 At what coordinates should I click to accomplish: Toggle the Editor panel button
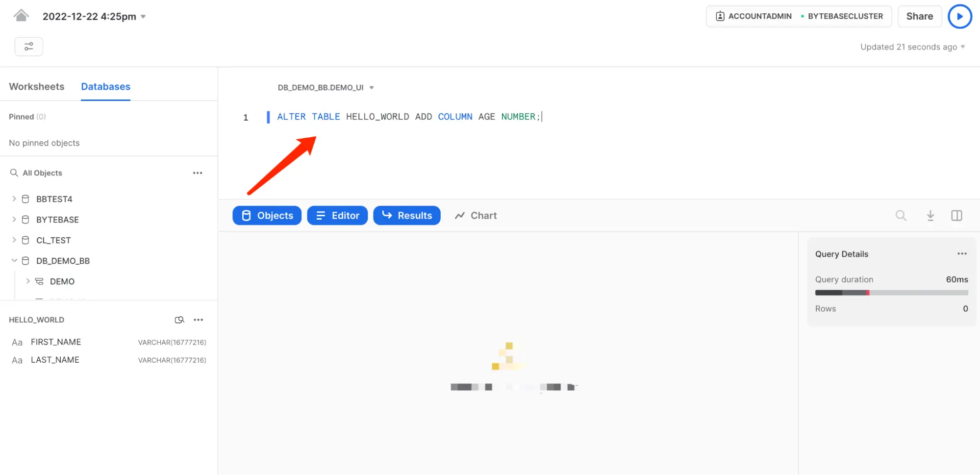tap(337, 215)
